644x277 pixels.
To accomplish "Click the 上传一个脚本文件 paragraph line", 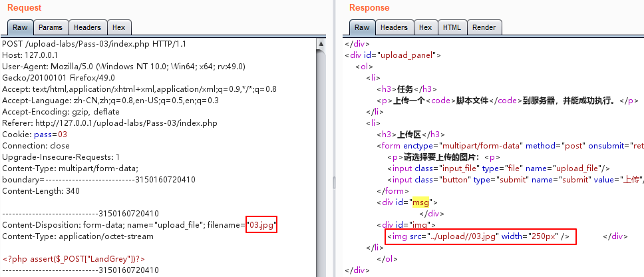I will coord(507,101).
